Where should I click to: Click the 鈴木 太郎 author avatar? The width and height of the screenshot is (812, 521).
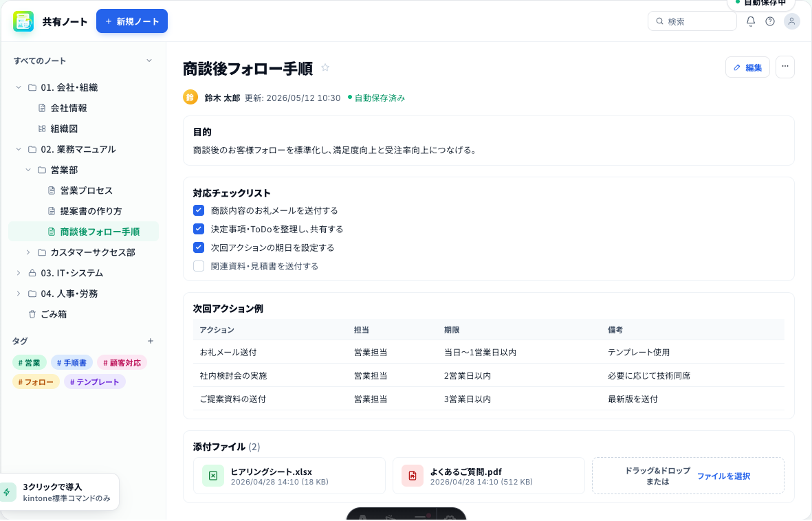coord(190,98)
